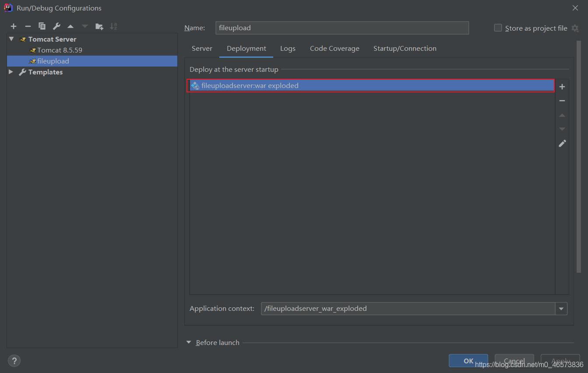
Task: Add a new run configuration
Action: (x=14, y=26)
